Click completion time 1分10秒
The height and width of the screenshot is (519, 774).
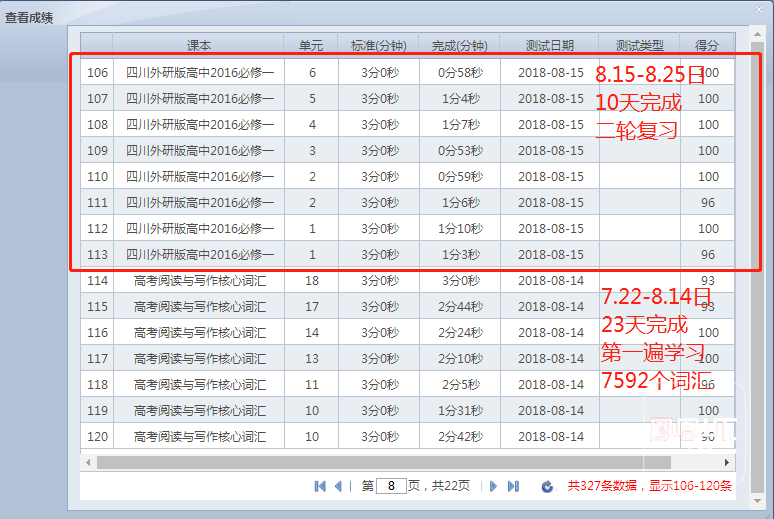pyautogui.click(x=460, y=229)
